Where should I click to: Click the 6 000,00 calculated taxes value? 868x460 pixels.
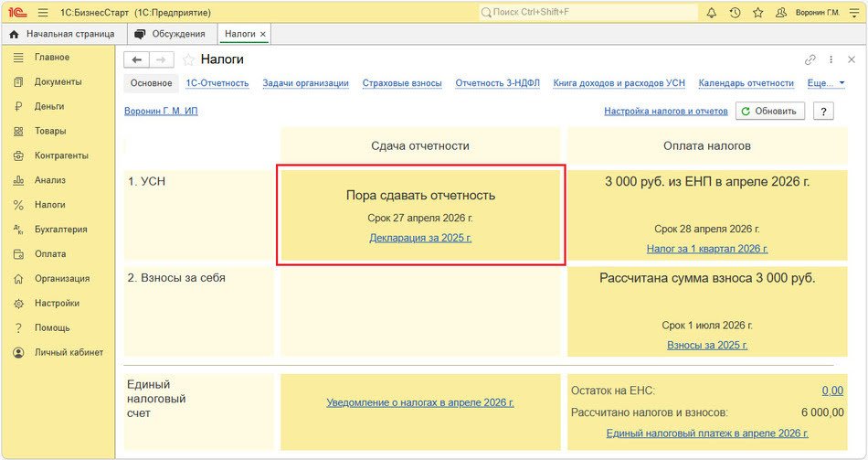tap(822, 412)
